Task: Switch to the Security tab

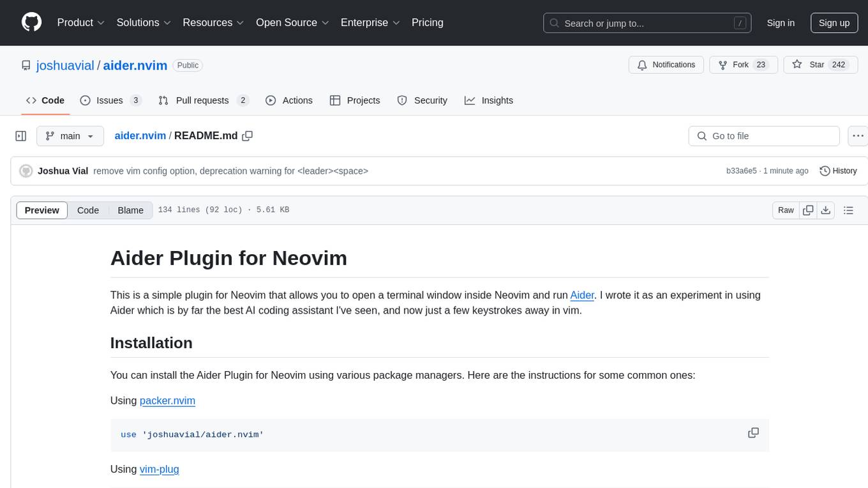Action: pyautogui.click(x=423, y=100)
